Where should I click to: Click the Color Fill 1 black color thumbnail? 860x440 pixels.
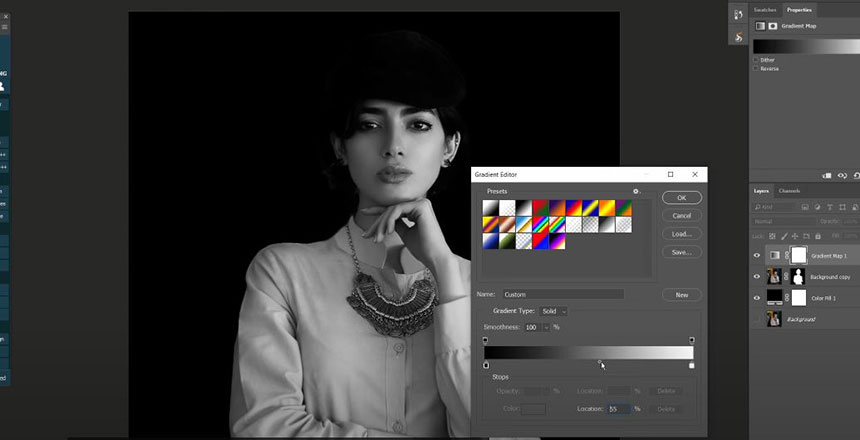[774, 297]
